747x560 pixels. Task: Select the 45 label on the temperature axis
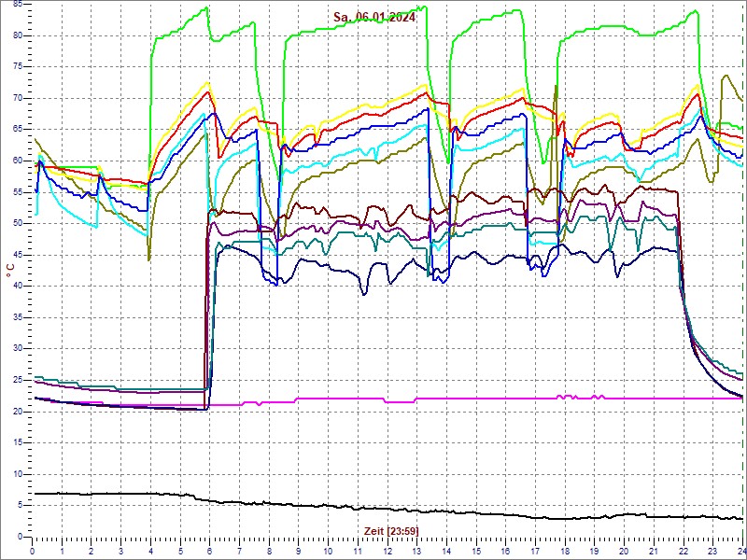coord(18,255)
